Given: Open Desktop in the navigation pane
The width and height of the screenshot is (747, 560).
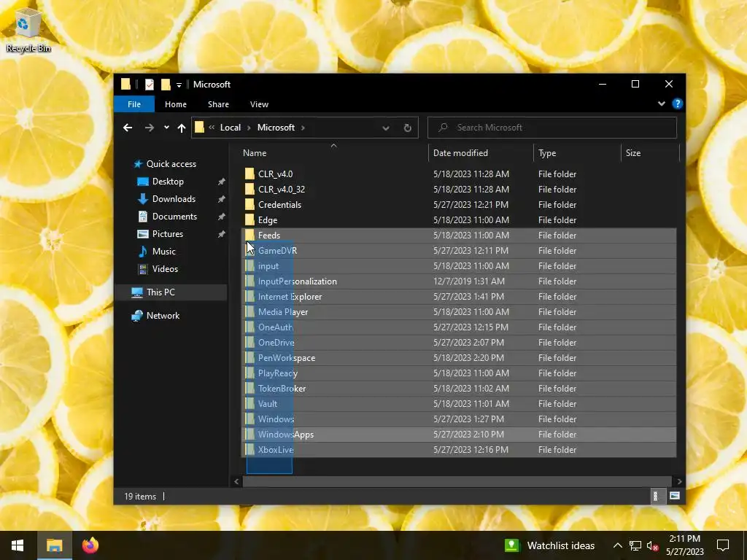Looking at the screenshot, I should 168,182.
